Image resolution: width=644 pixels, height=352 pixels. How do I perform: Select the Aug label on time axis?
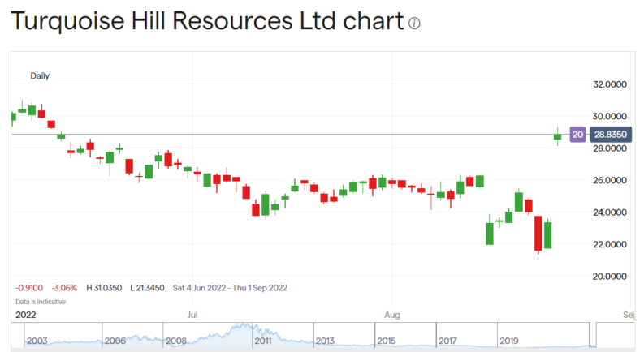click(391, 315)
